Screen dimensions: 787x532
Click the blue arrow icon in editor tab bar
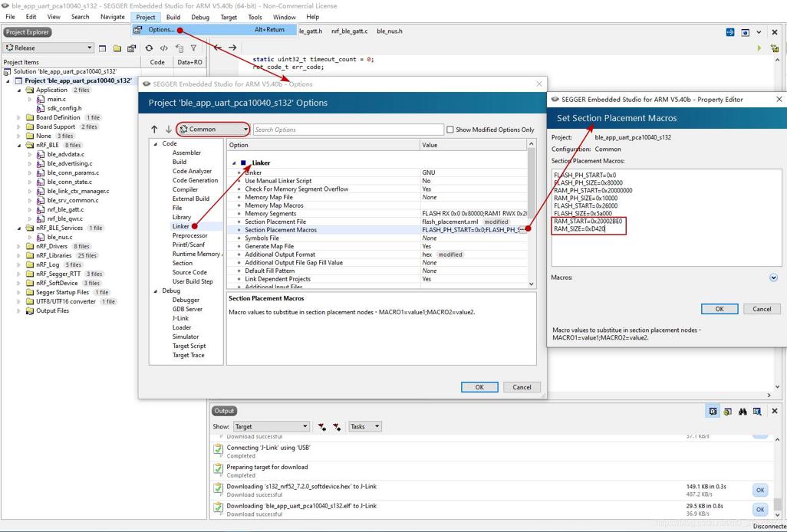point(730,32)
